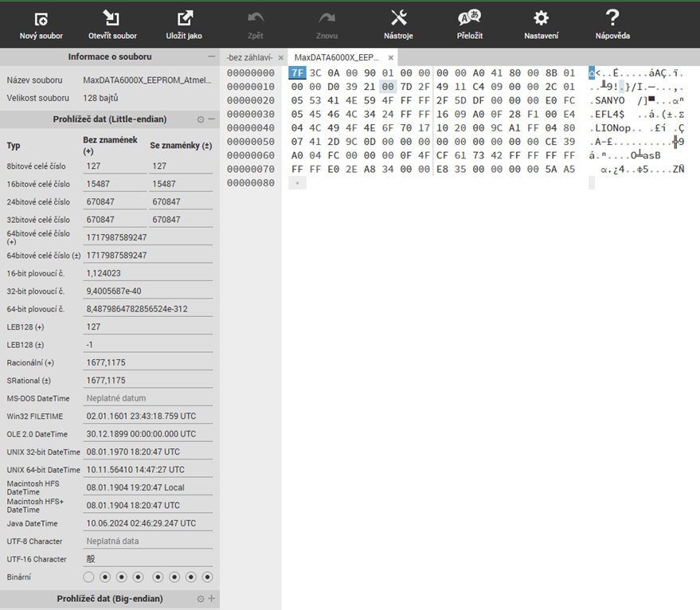Image resolution: width=700 pixels, height=610 pixels.
Task: Undo the last change with Zpět
Action: [x=256, y=25]
